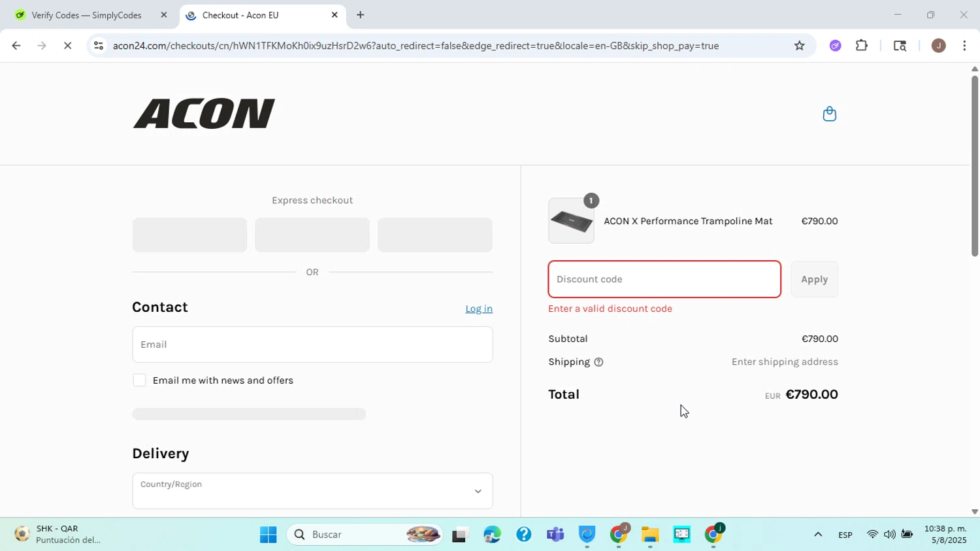Open the purple SimplyCodes extension icon

pyautogui.click(x=835, y=46)
